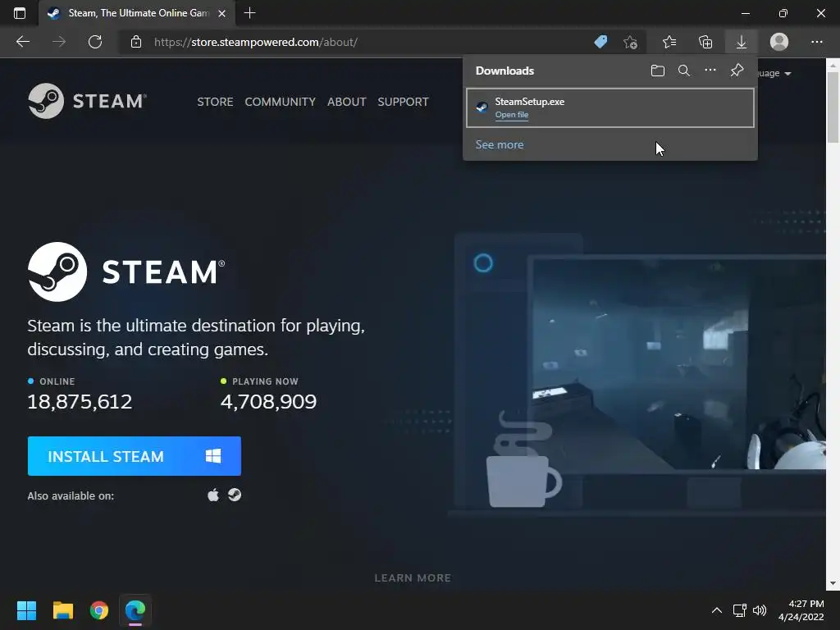Click the Edge tab actions menu icon

click(20, 13)
